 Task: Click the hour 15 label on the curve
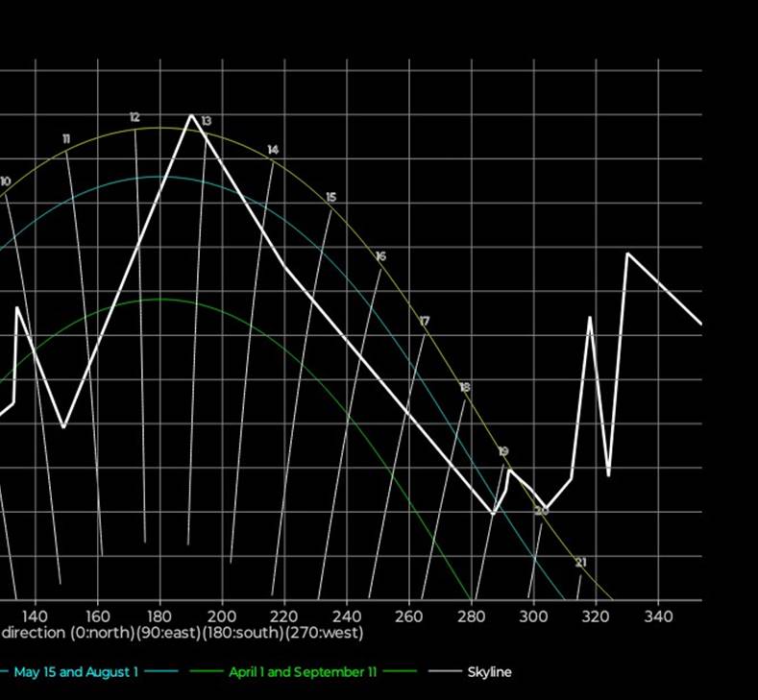[331, 197]
